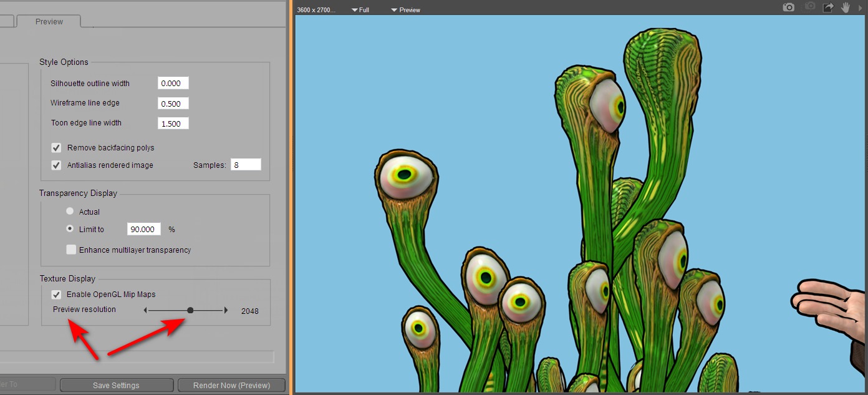Open the Preview renderer dropdown
868x395 pixels.
[x=405, y=10]
